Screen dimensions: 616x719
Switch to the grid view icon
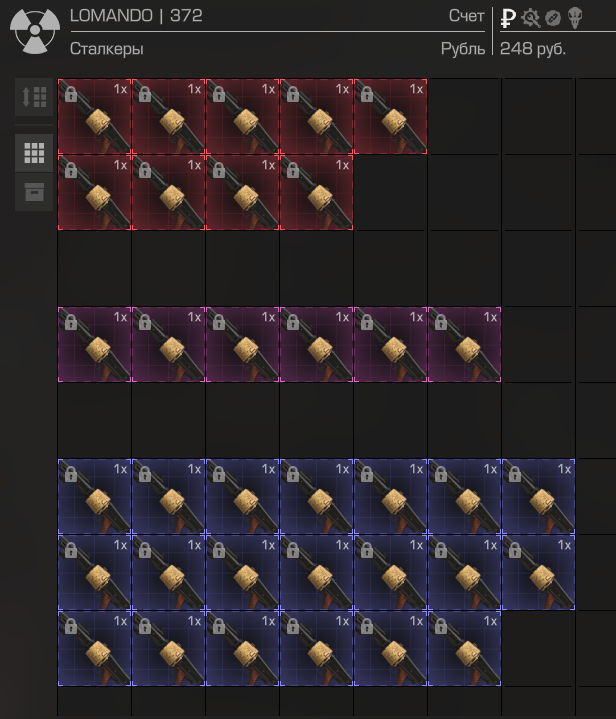[x=34, y=153]
